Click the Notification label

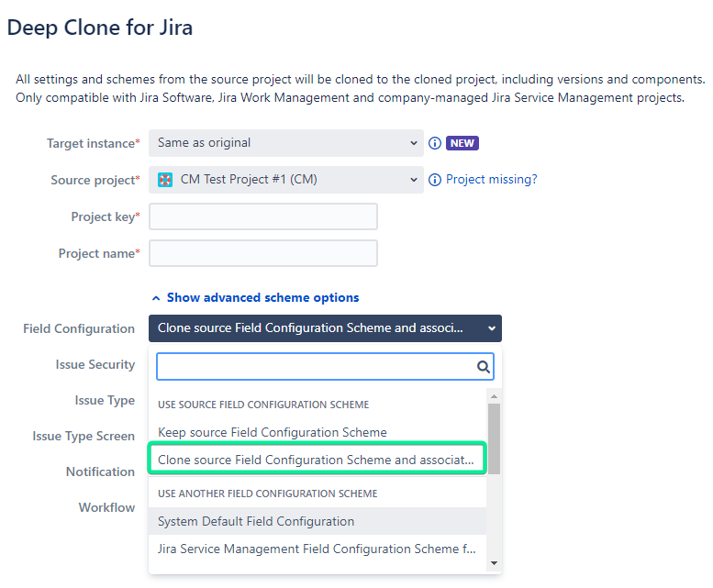point(101,472)
